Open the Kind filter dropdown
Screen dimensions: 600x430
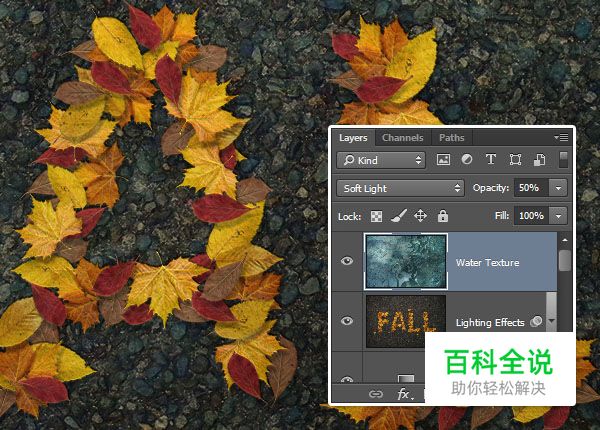coord(382,160)
